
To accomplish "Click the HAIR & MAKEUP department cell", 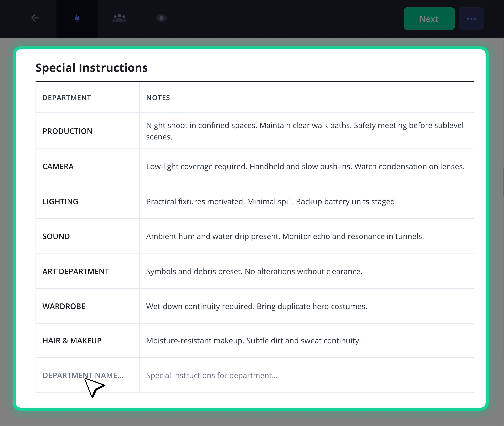I will coord(88,341).
